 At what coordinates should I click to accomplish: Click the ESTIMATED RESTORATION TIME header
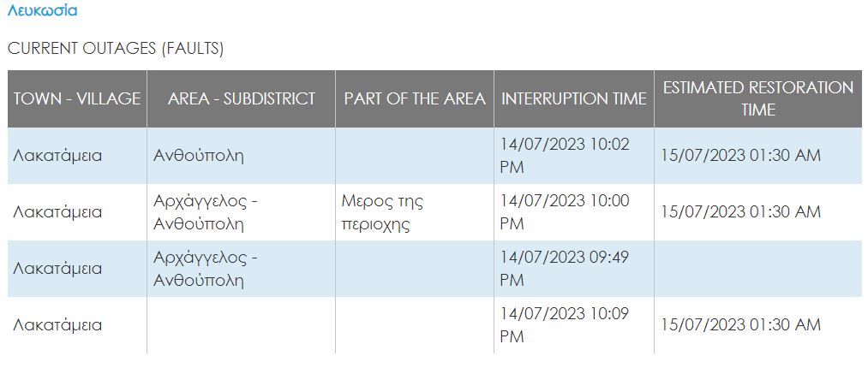tap(758, 98)
